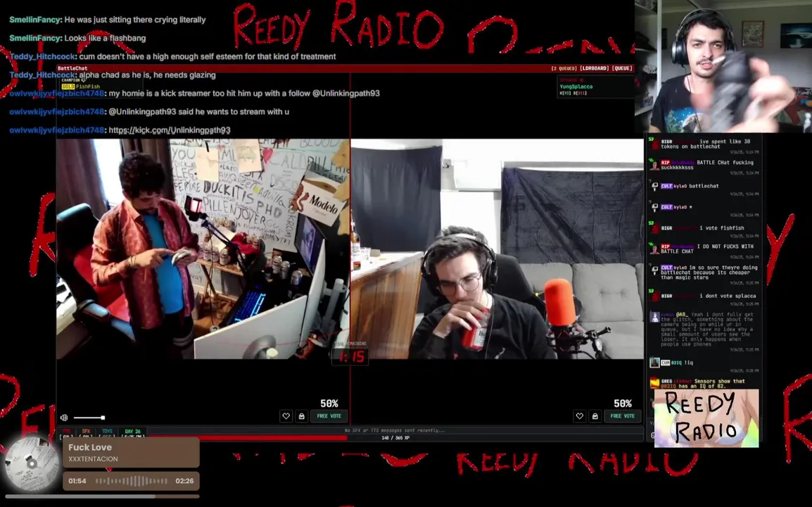Adjust the BattleChat volume slider
The height and width of the screenshot is (507, 812).
pyautogui.click(x=89, y=418)
